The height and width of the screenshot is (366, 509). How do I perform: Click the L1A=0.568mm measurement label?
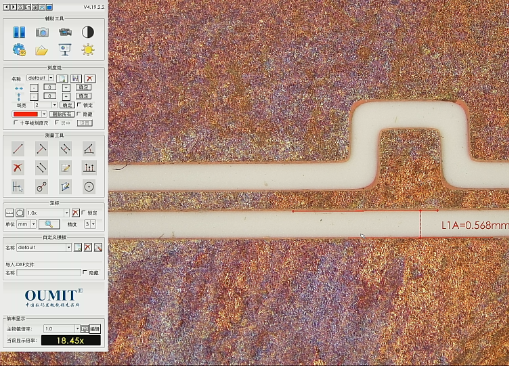(475, 225)
